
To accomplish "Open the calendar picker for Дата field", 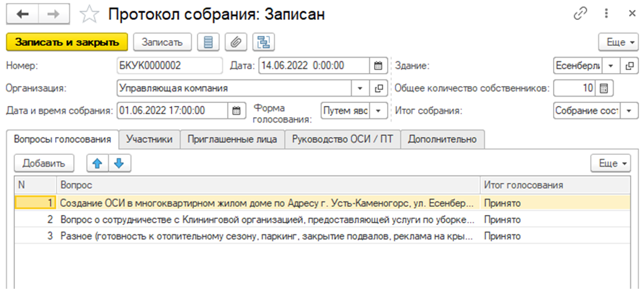I will [x=377, y=65].
